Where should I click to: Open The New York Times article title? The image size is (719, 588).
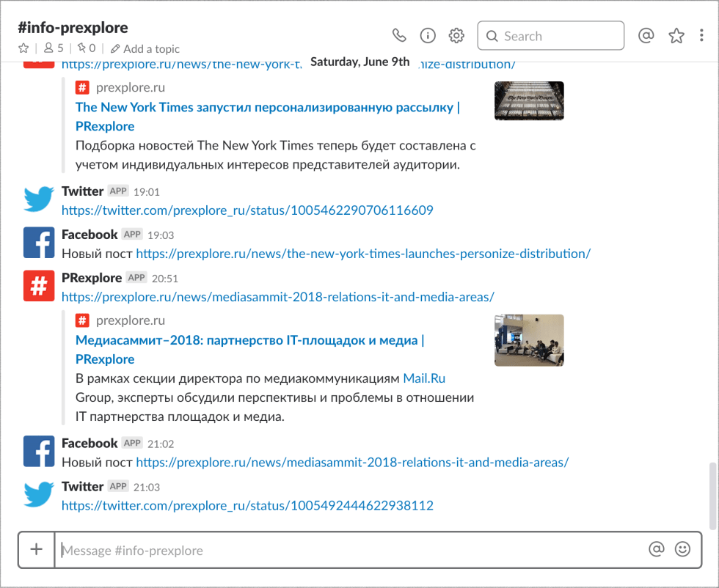click(x=268, y=117)
